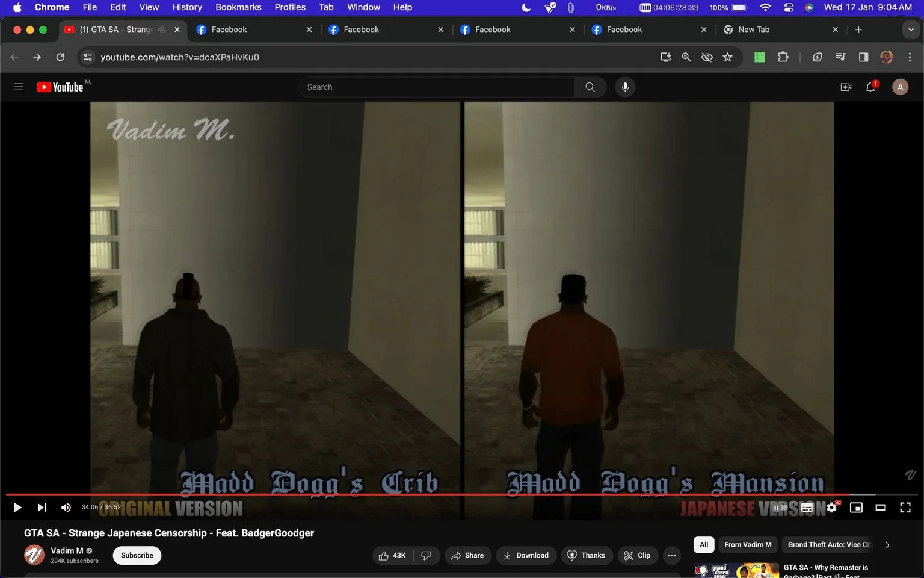Subscribe to Vadim M channel
The width and height of the screenshot is (924, 578).
(x=137, y=555)
